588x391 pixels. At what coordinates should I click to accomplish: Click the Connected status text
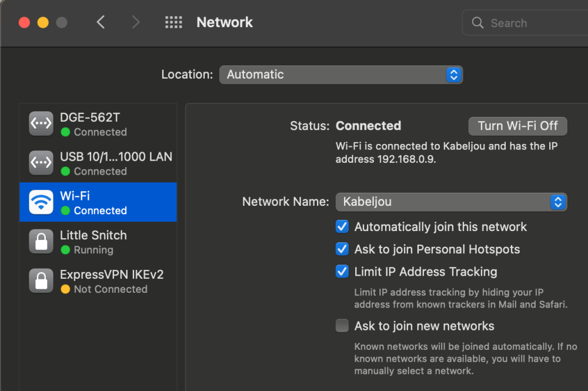tap(368, 126)
